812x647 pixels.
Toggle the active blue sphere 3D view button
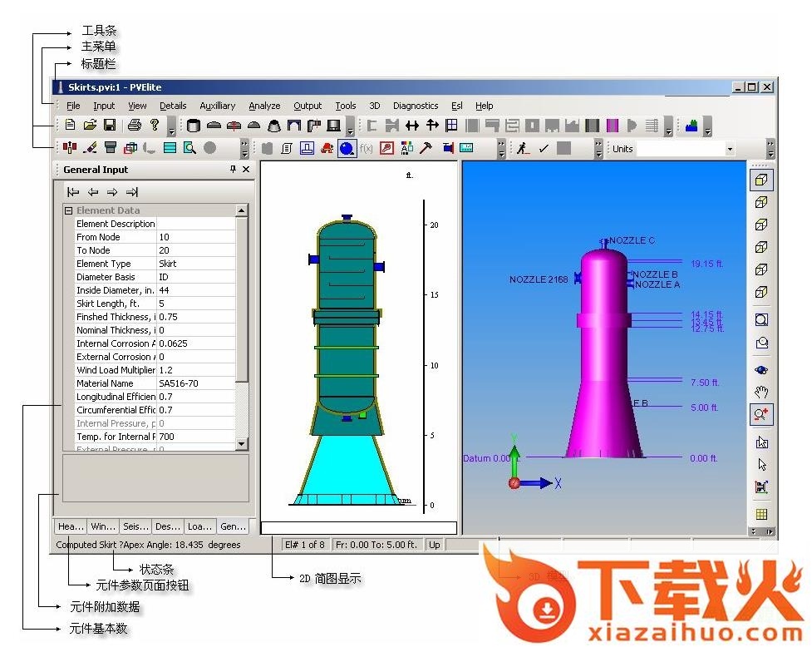coord(347,149)
